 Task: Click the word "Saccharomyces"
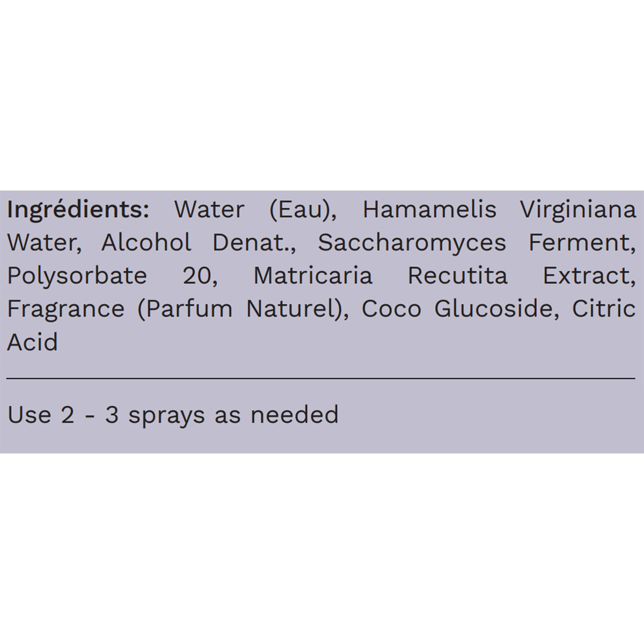click(x=412, y=243)
